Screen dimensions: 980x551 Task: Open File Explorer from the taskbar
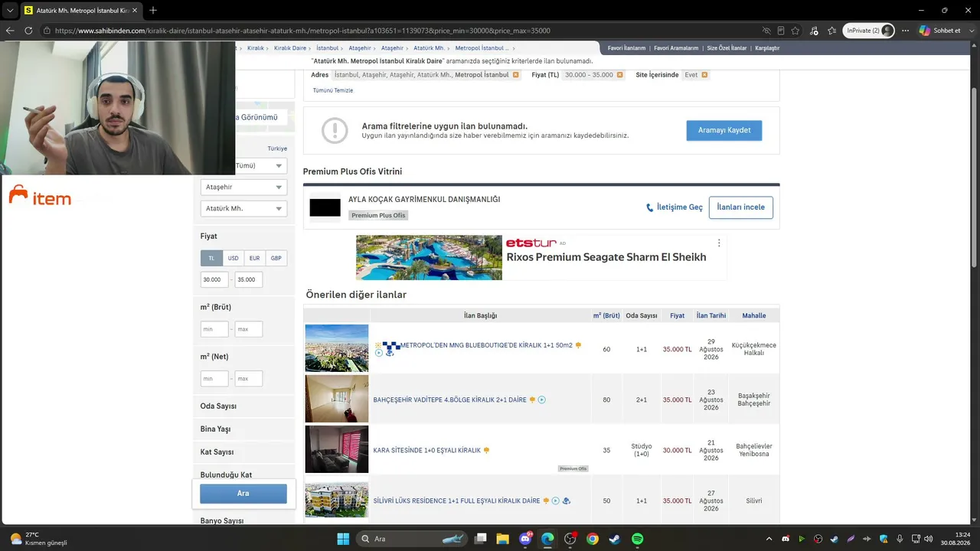(503, 539)
